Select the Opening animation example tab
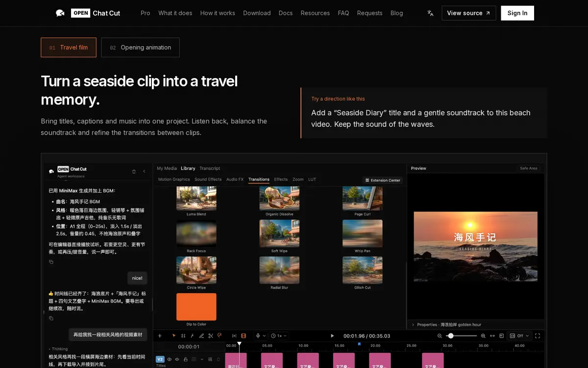The height and width of the screenshot is (368, 588). (140, 48)
